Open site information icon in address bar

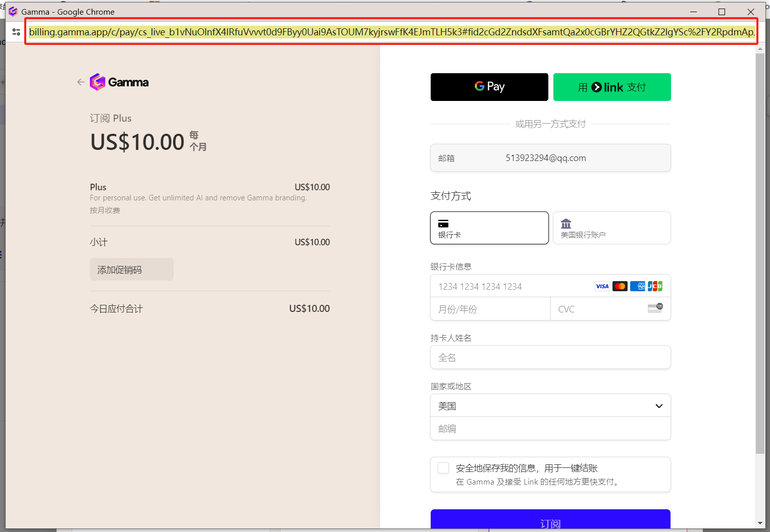[16, 32]
